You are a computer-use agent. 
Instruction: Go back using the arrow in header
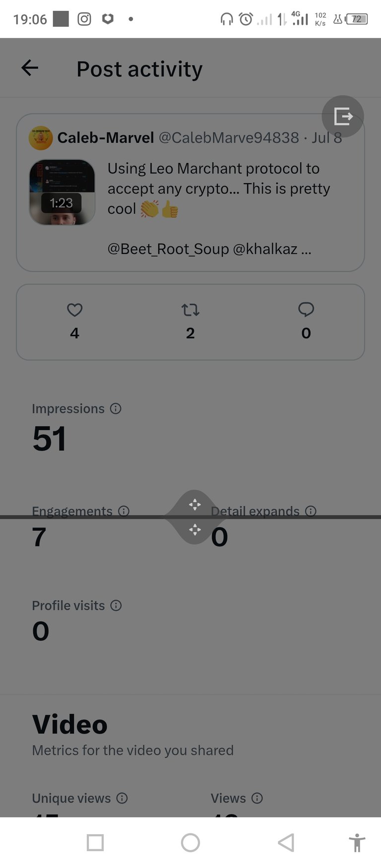[x=30, y=68]
